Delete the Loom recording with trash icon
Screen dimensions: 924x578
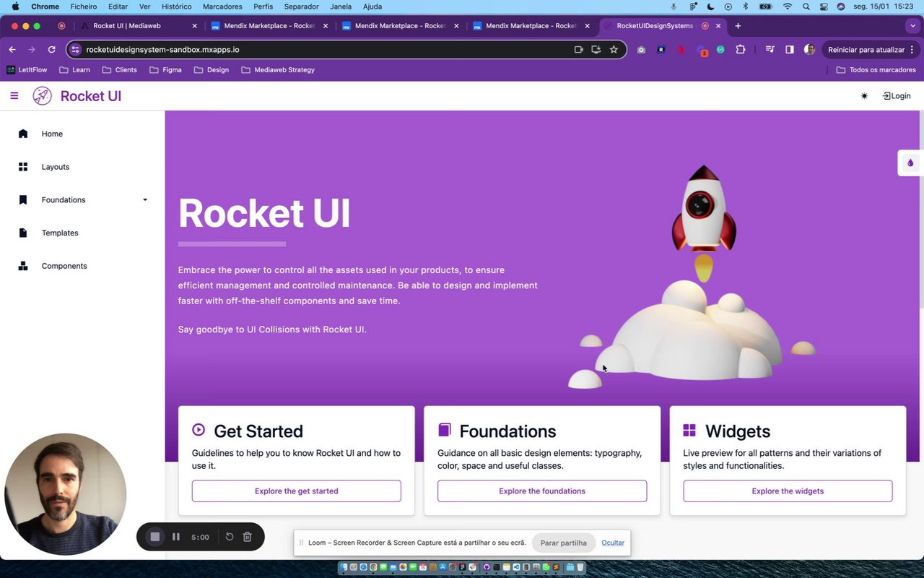coord(247,537)
